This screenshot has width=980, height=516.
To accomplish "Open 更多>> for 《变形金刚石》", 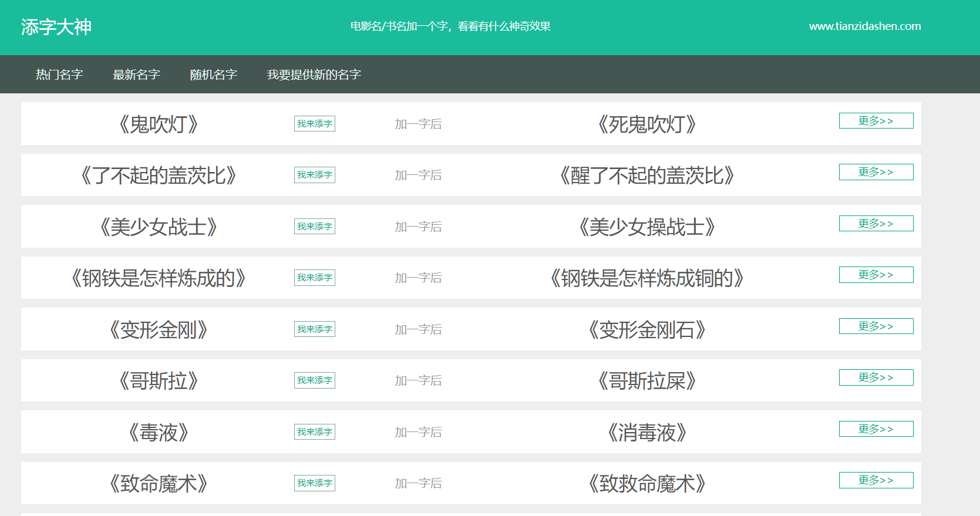I will click(876, 326).
